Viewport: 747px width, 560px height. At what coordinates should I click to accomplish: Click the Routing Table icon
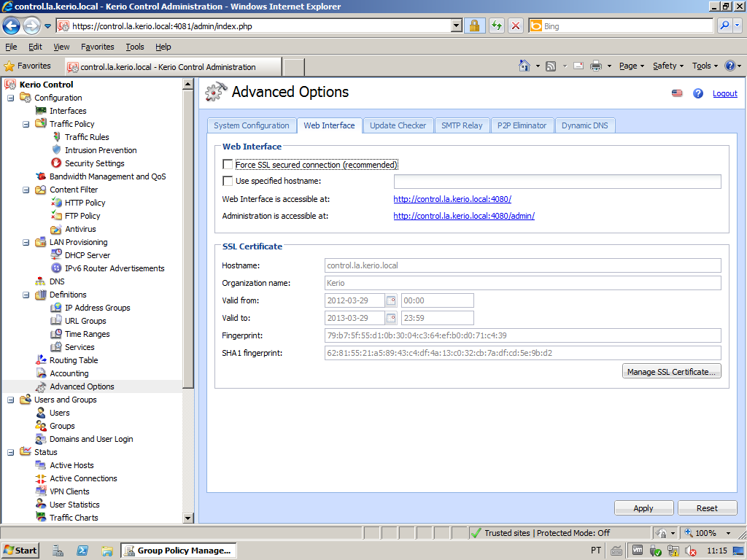click(x=41, y=360)
